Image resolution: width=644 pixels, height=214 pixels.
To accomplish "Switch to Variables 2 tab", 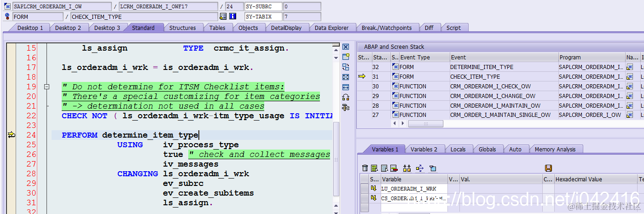I will [x=424, y=150].
